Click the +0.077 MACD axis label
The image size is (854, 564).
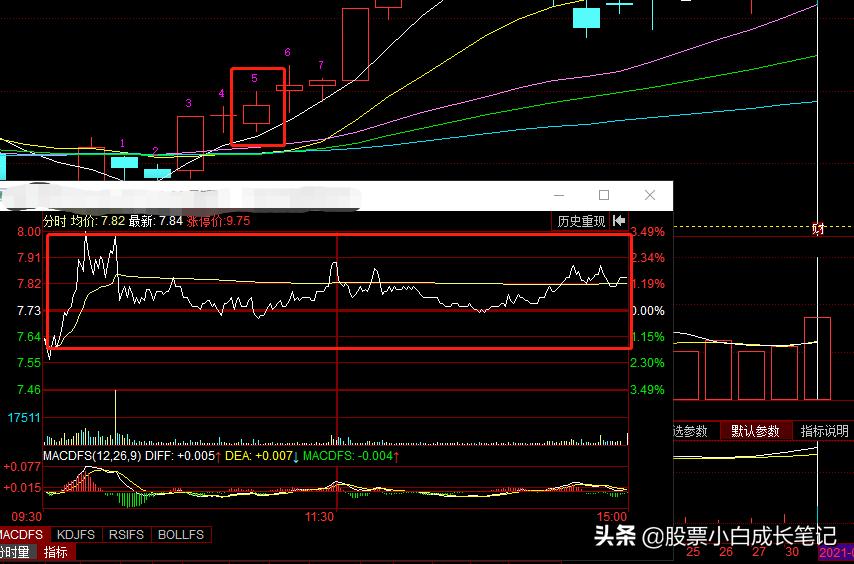[x=22, y=467]
